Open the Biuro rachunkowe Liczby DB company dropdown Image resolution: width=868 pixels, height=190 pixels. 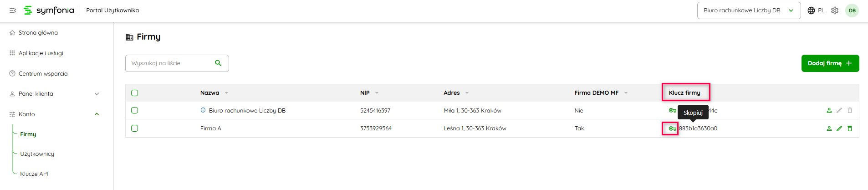(749, 10)
